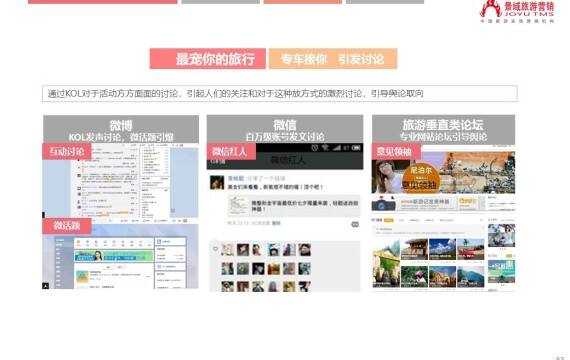Image resolution: width=570 pixels, height=360 pixels.
Task: Select the red 意见领袖 label
Action: pyautogui.click(x=396, y=151)
